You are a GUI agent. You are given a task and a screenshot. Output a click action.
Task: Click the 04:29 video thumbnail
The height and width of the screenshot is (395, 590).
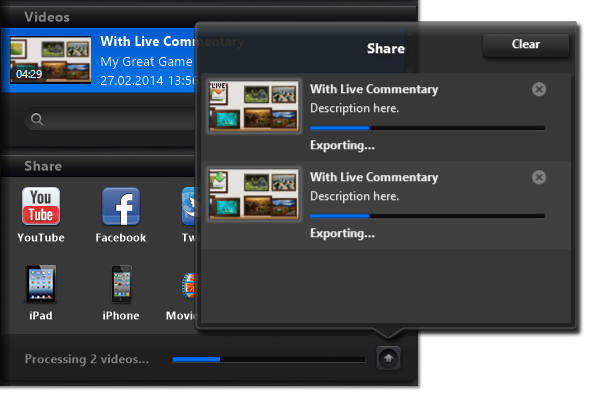pyautogui.click(x=50, y=59)
